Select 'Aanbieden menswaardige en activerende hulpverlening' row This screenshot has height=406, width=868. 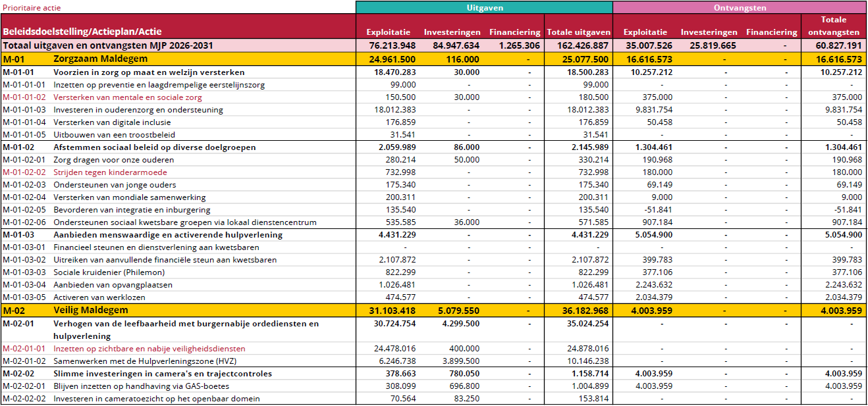167,235
